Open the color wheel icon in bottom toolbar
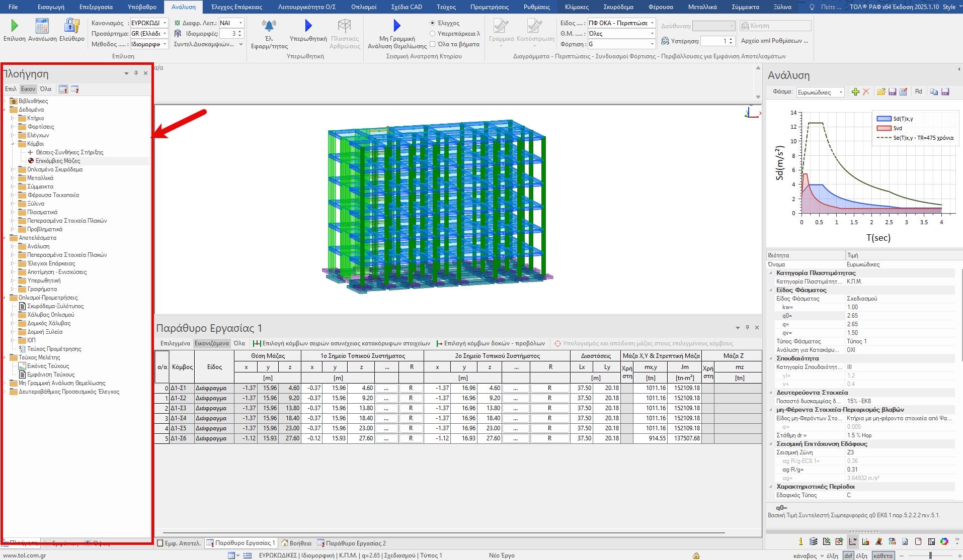Viewport: 963px width, 560px height. pos(944,541)
